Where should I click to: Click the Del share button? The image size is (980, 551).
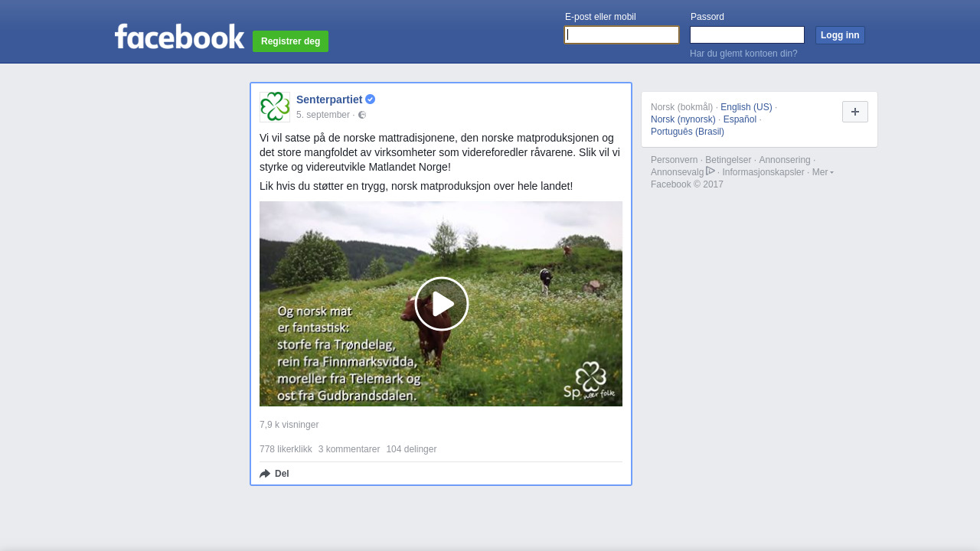click(x=274, y=474)
